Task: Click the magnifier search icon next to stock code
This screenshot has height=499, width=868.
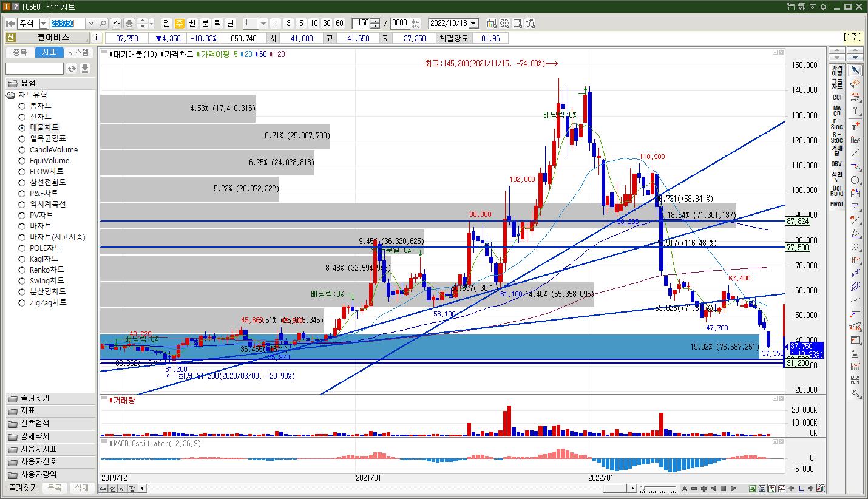Action: 103,23
